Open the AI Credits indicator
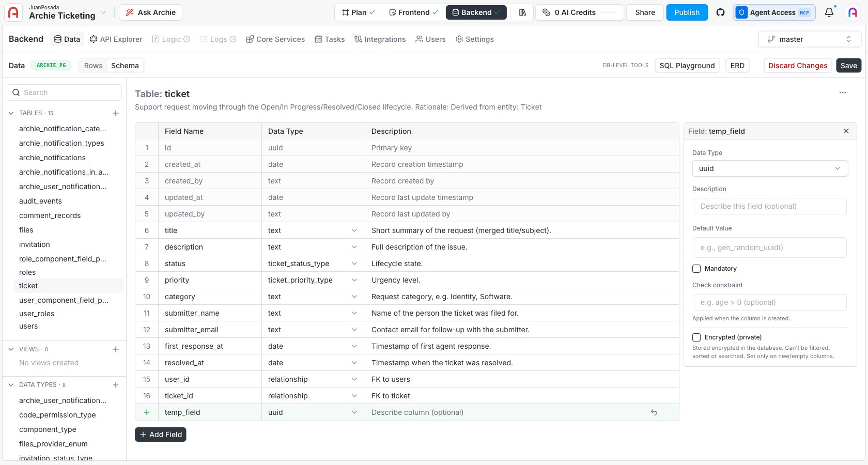The image size is (868, 465). tap(580, 12)
